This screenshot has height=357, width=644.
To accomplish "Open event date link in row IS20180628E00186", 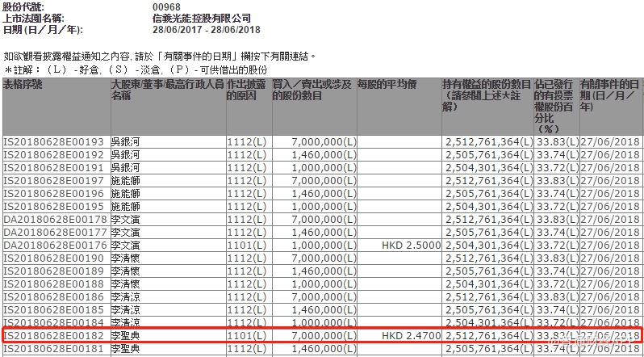I will click(610, 296).
